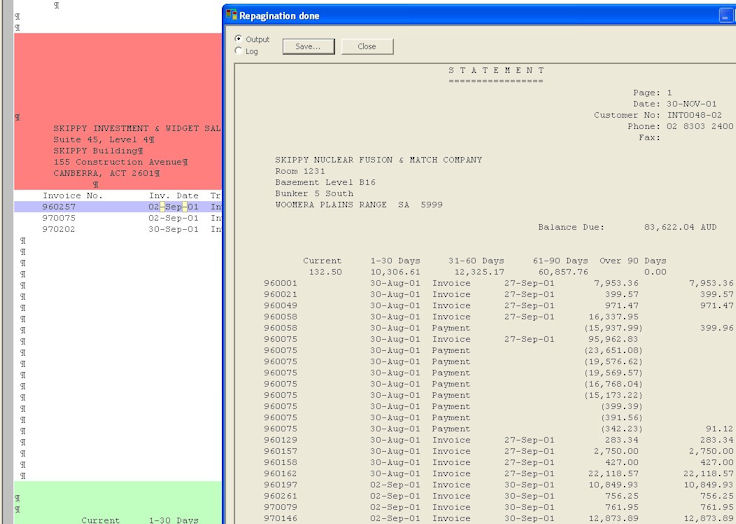Click the Close button in the dialog
The height and width of the screenshot is (524, 736).
[367, 46]
